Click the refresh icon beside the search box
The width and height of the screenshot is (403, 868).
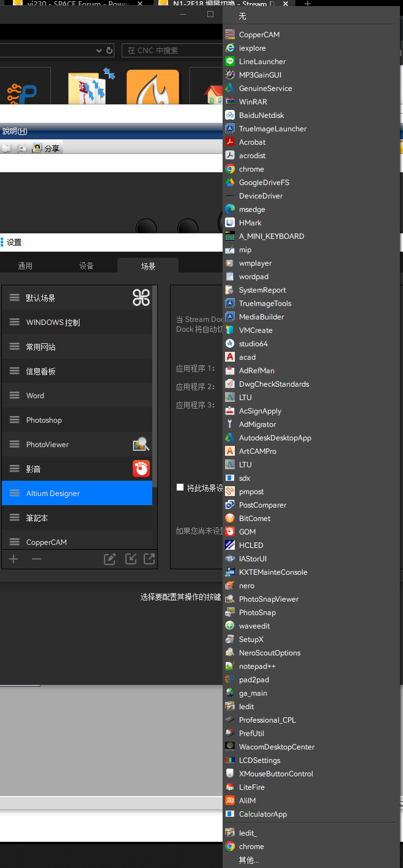coord(109,51)
